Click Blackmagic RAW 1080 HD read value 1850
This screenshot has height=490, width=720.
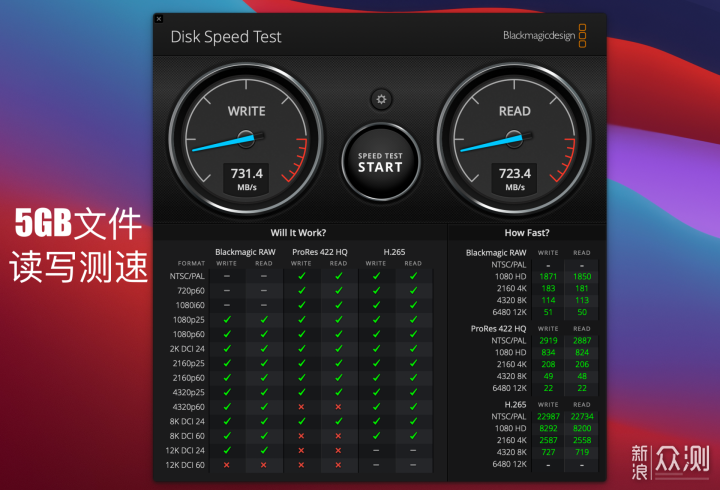pos(582,276)
